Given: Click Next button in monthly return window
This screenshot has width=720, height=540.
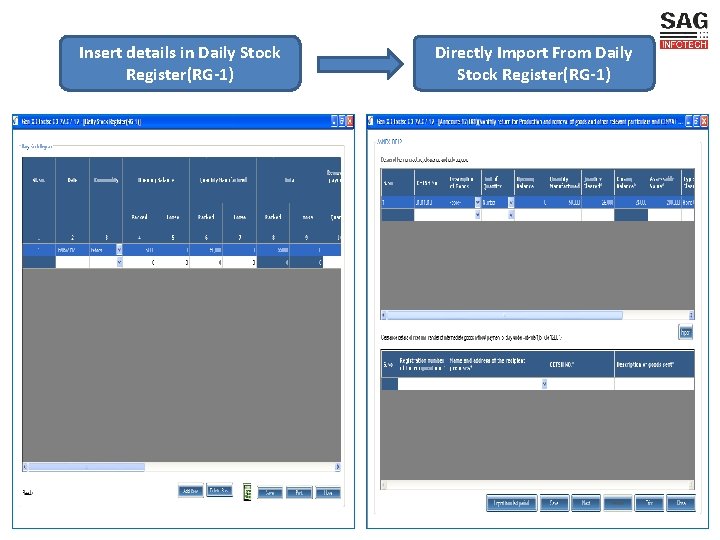Looking at the screenshot, I should click(586, 503).
